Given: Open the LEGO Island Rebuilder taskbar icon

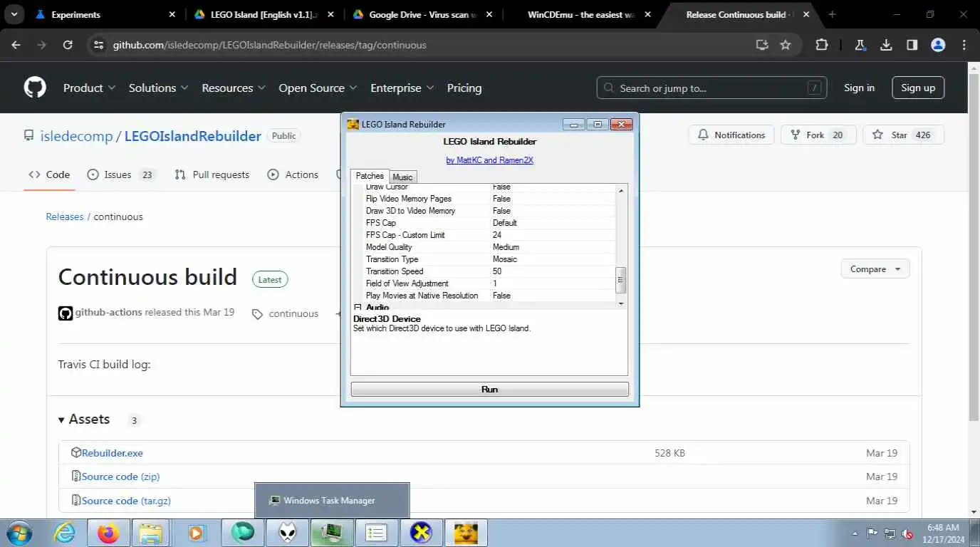Looking at the screenshot, I should [466, 533].
